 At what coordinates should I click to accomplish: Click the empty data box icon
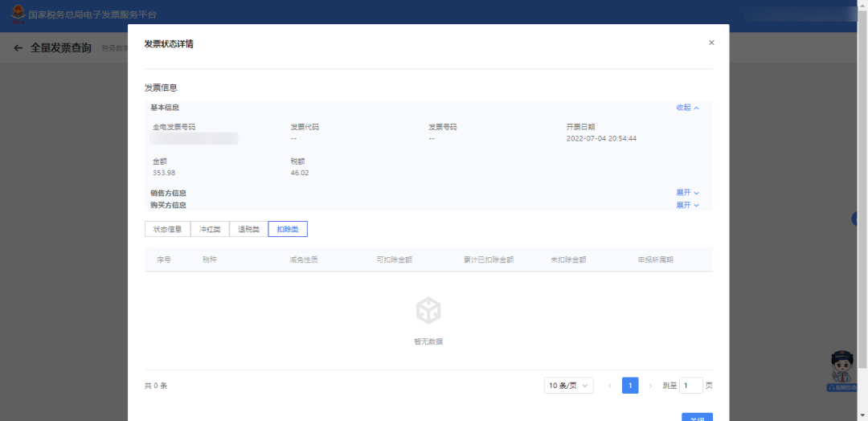pos(428,311)
